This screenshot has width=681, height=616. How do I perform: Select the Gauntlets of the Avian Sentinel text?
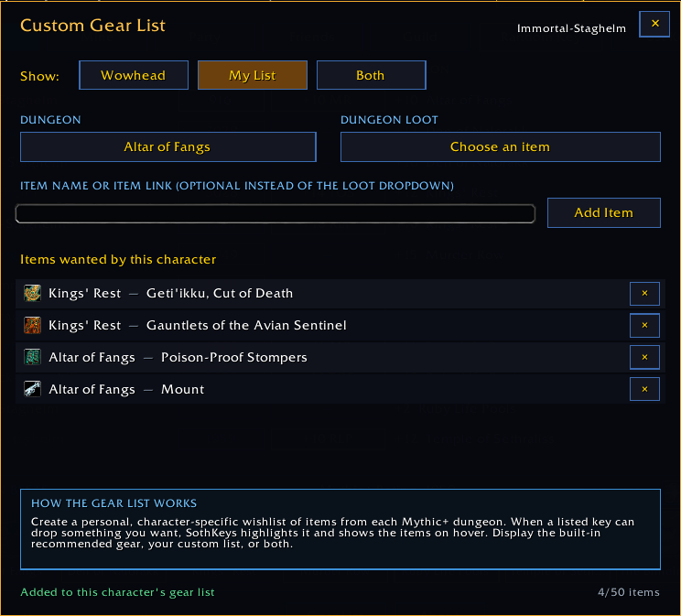click(246, 325)
